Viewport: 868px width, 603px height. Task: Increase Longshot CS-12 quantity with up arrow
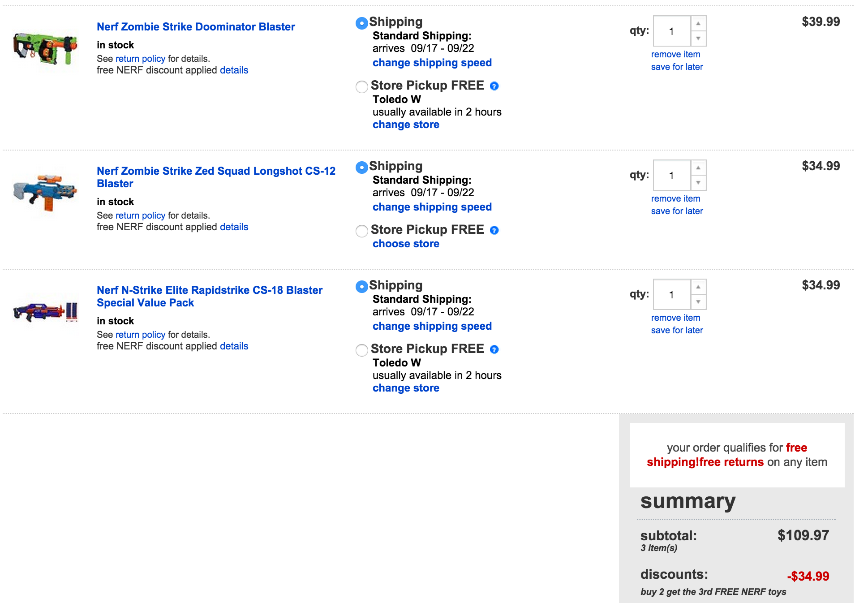[698, 168]
